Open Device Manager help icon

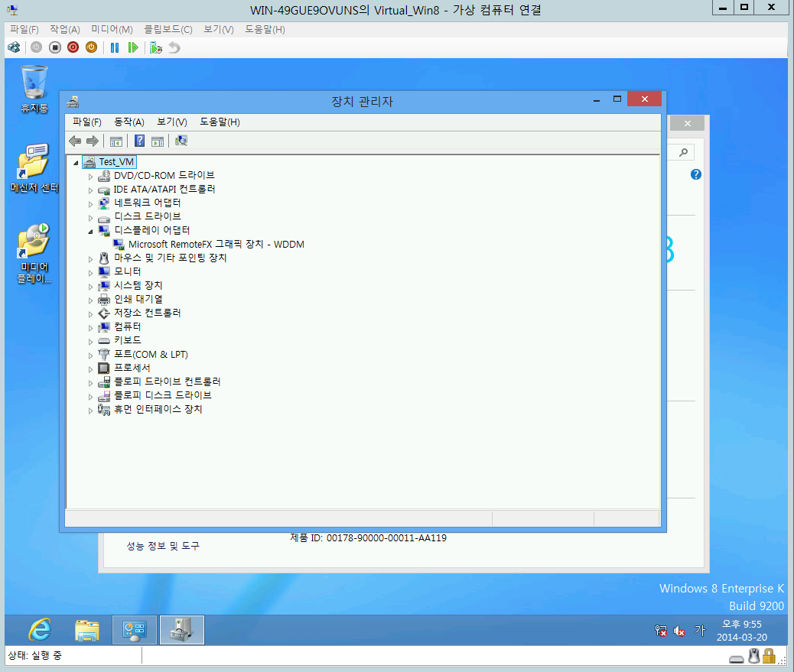click(x=140, y=141)
